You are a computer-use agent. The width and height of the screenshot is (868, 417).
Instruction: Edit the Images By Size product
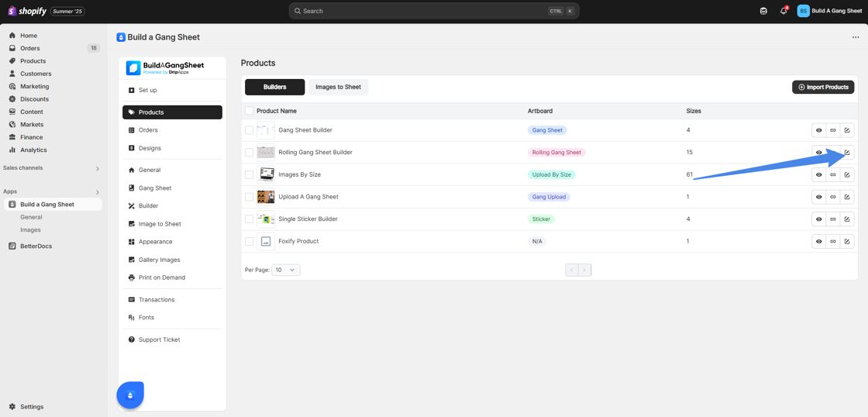coord(847,174)
